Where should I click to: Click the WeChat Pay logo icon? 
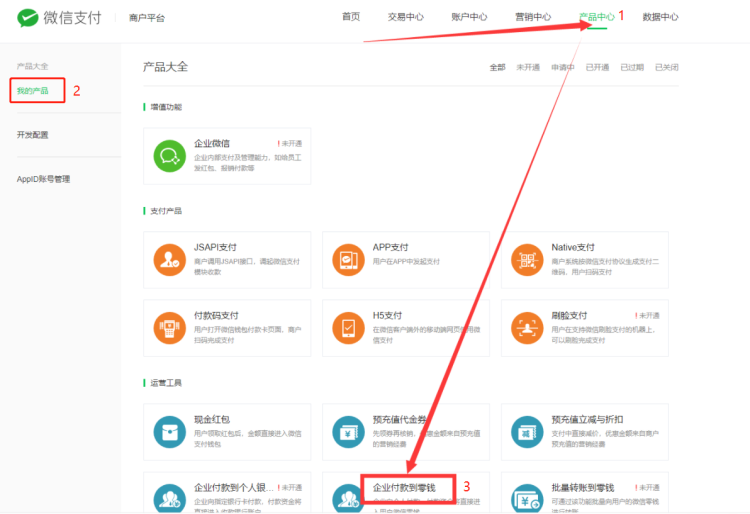(x=27, y=18)
